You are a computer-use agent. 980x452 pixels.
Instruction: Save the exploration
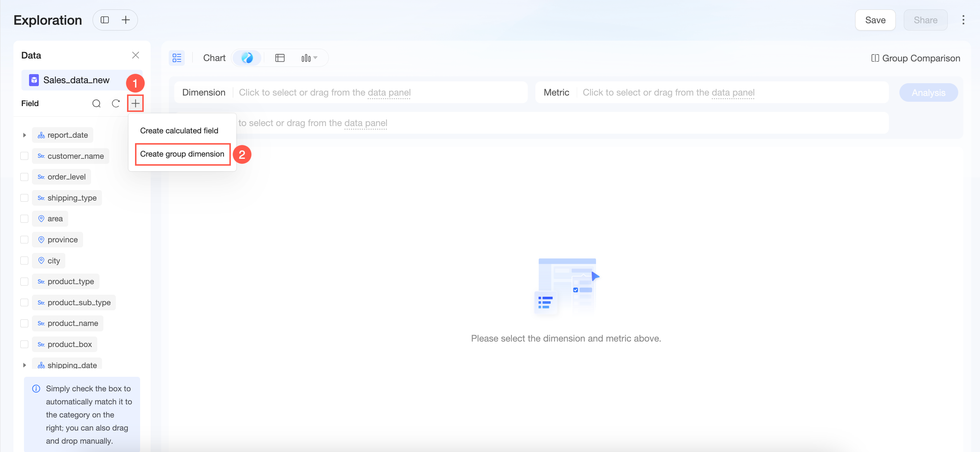tap(875, 20)
